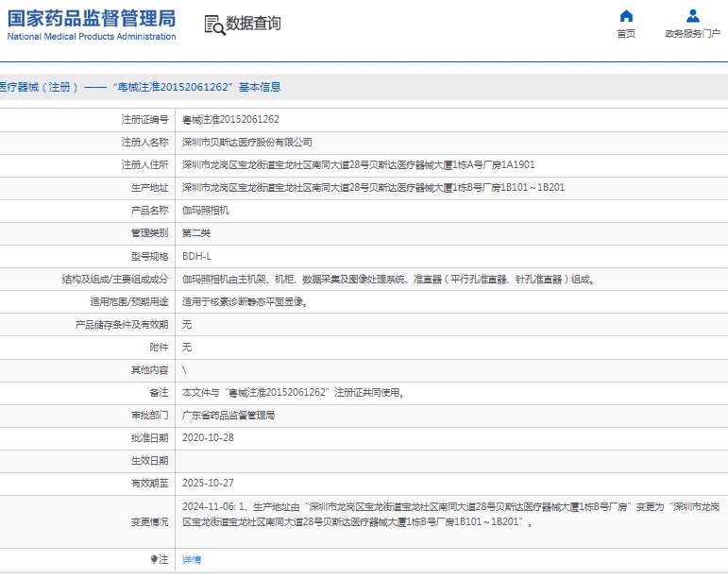This screenshot has height=579, width=728.
Task: Click the registrant address ending in 1A1901
Action: pyautogui.click(x=359, y=165)
